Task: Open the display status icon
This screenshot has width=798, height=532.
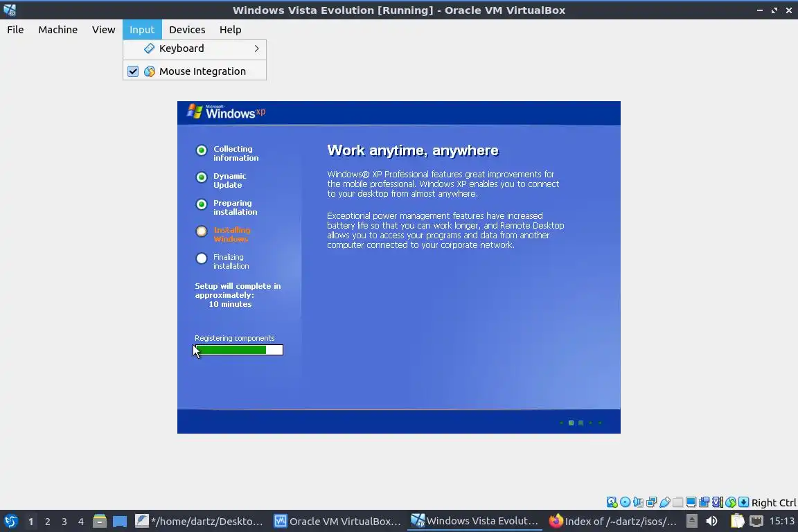Action: click(691, 502)
